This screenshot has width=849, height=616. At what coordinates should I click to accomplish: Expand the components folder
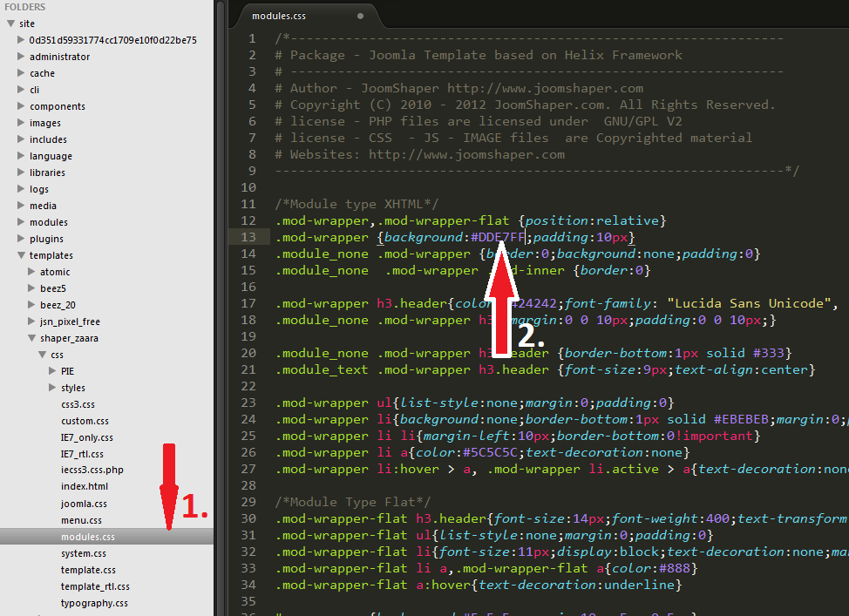pyautogui.click(x=21, y=106)
